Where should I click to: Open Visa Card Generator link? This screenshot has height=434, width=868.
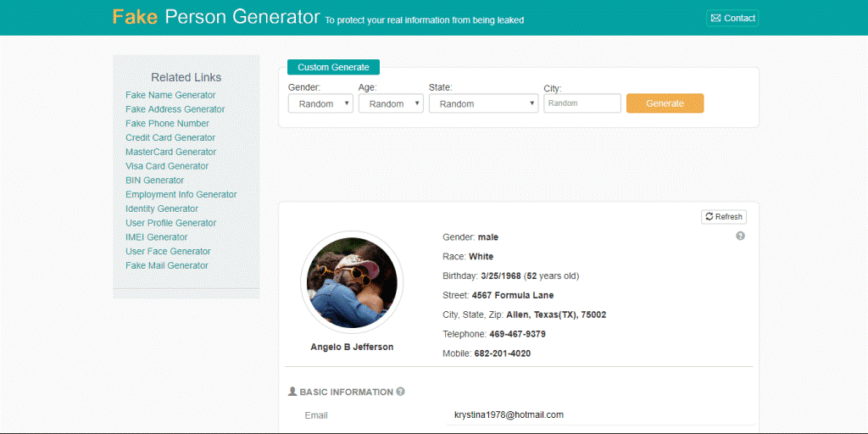[x=167, y=166]
